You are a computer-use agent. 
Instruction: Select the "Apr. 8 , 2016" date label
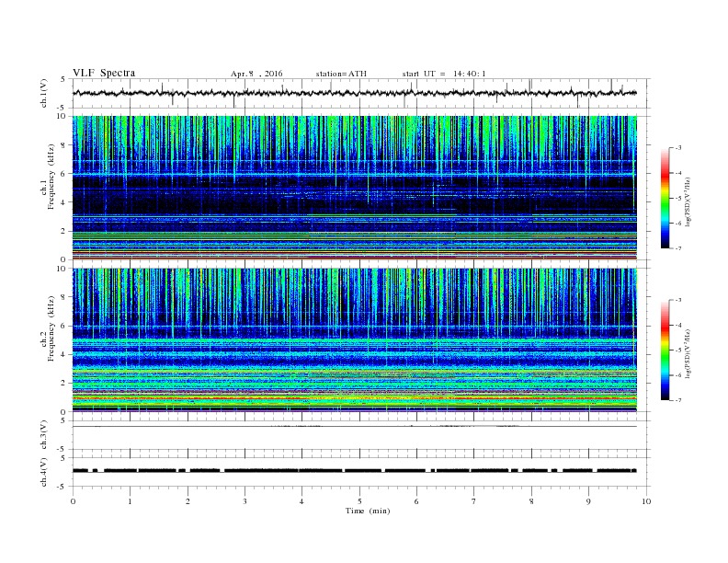point(256,74)
